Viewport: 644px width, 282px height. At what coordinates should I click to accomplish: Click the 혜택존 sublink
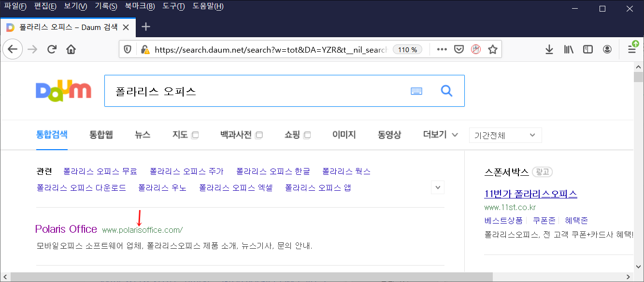[576, 220]
